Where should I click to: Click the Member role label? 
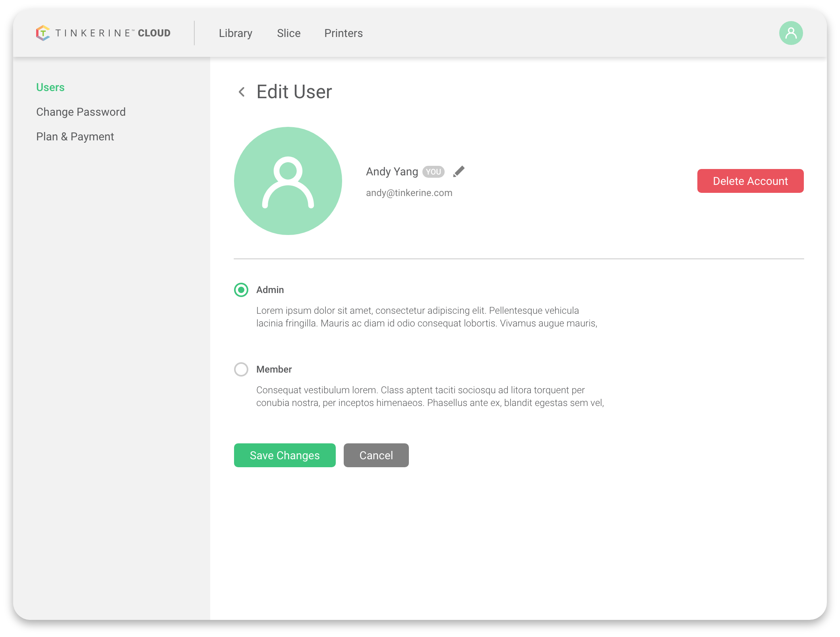pyautogui.click(x=274, y=369)
